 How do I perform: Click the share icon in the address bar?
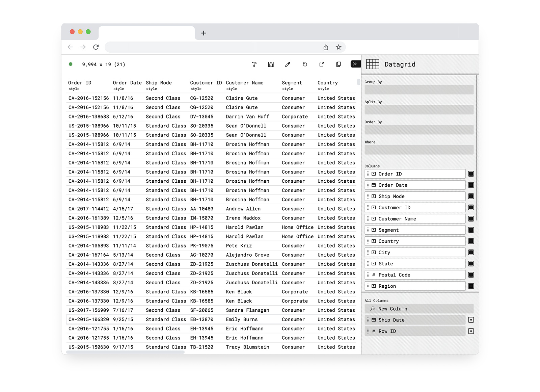pos(326,47)
